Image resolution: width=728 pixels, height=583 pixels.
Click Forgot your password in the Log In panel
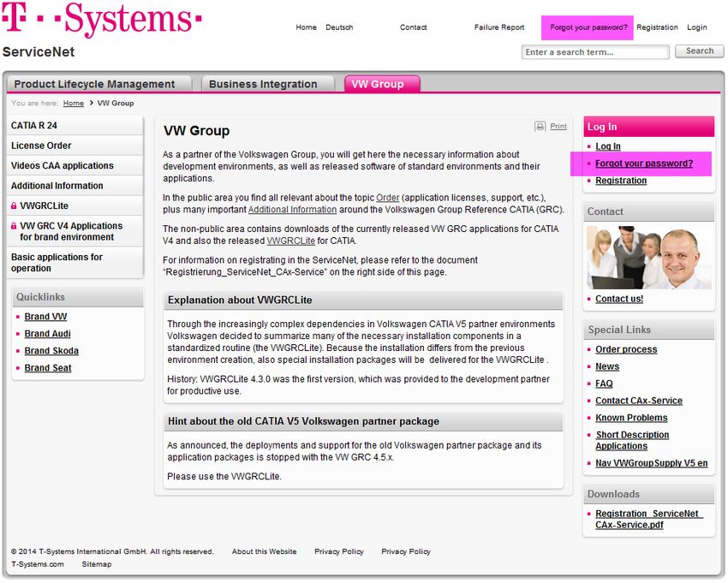644,164
